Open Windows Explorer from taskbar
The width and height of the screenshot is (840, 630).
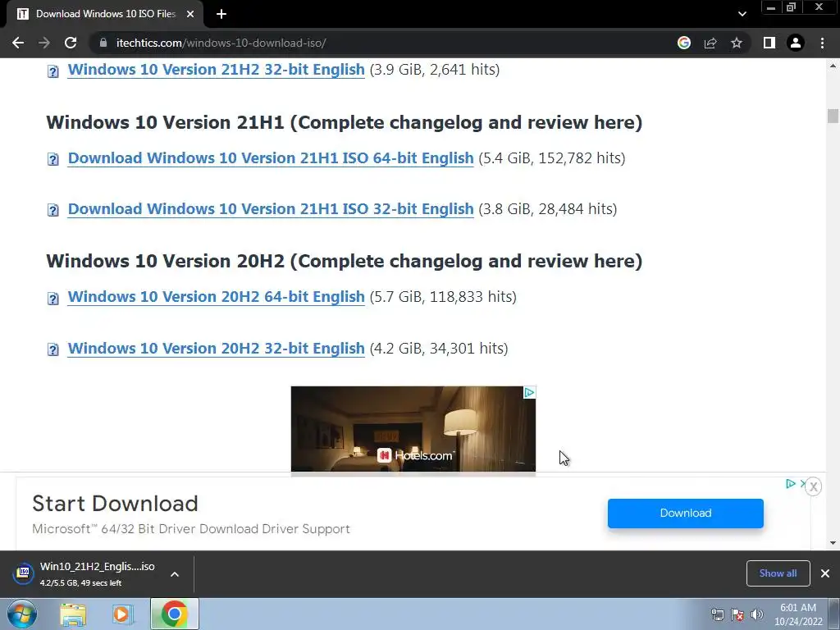(73, 614)
